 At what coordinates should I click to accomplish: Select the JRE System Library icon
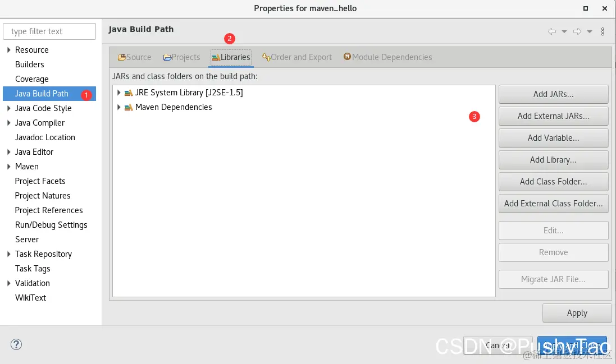pos(129,93)
